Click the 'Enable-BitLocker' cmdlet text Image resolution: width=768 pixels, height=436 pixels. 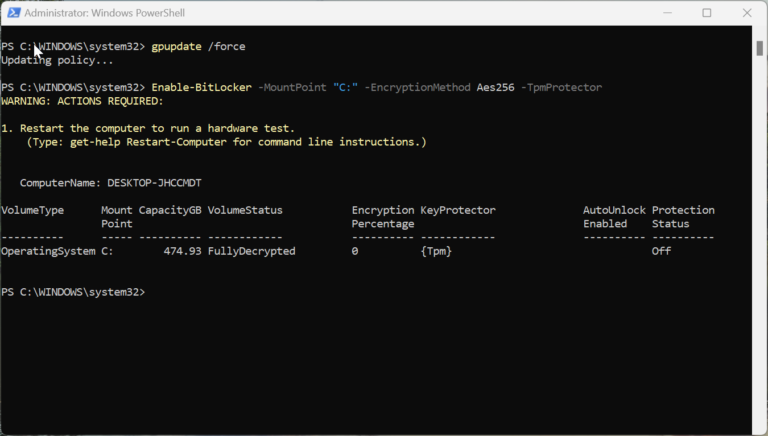click(x=201, y=88)
